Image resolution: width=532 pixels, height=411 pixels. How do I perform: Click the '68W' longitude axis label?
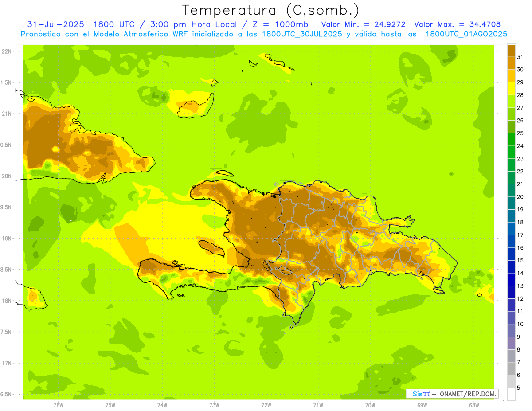click(x=474, y=405)
